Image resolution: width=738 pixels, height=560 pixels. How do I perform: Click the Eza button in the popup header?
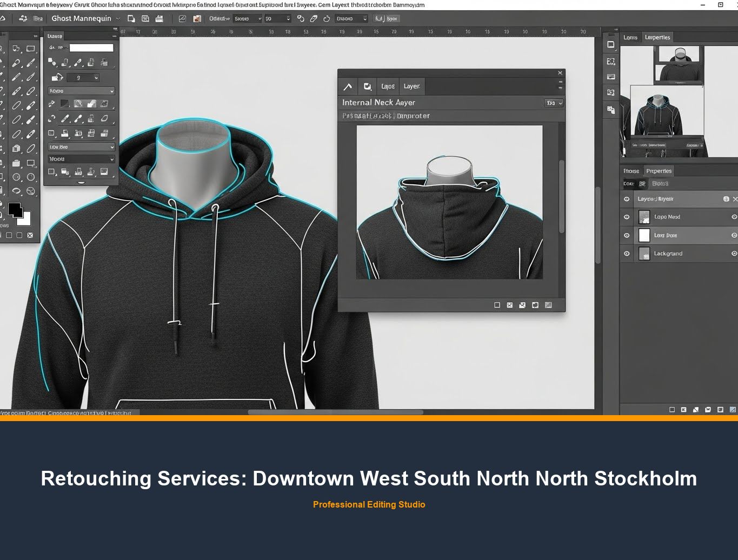554,103
